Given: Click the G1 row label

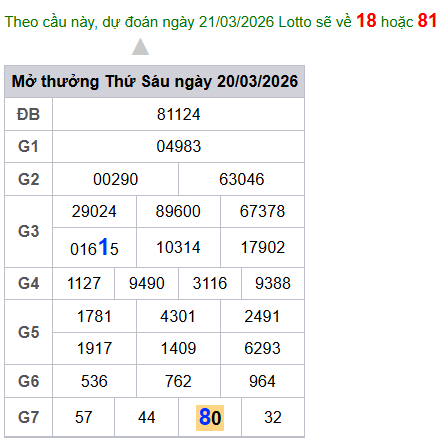Looking at the screenshot, I should (29, 146).
